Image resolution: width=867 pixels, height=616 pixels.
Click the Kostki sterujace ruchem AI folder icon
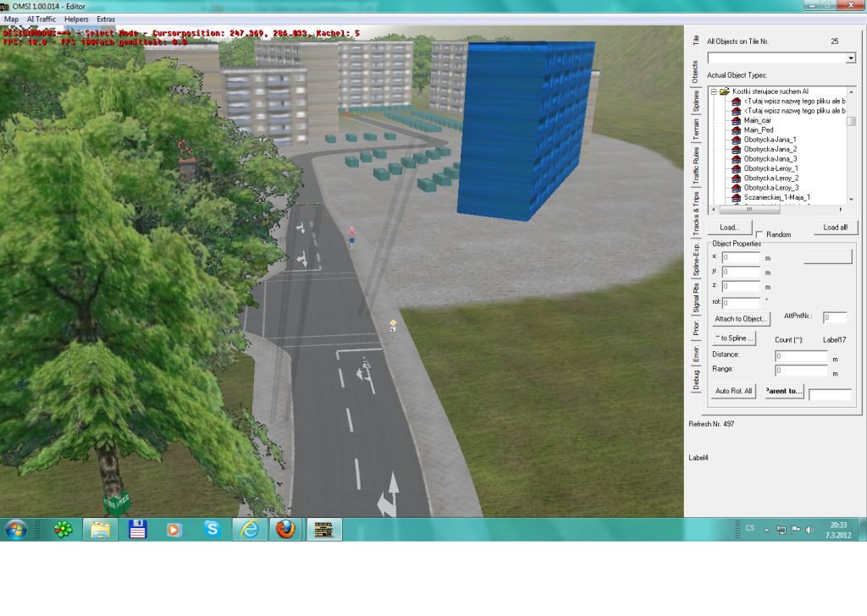pyautogui.click(x=725, y=91)
